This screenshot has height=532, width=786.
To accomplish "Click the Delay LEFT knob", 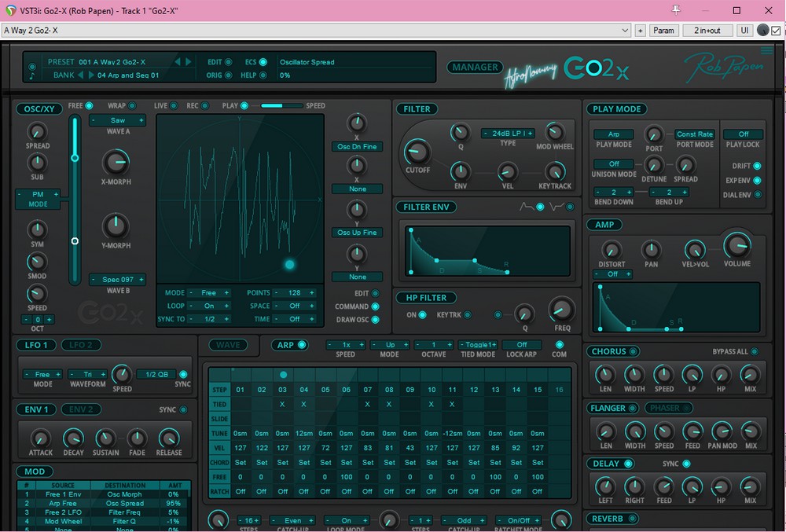I will point(605,486).
